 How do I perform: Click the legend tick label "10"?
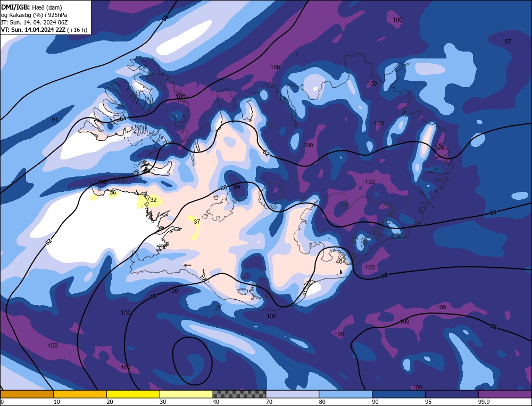pos(56,402)
